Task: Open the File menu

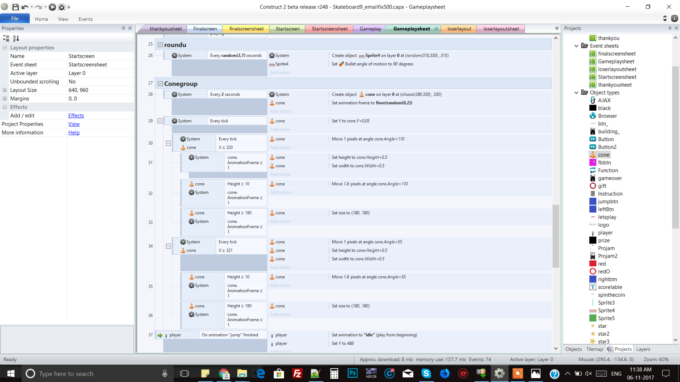Action: click(x=15, y=19)
